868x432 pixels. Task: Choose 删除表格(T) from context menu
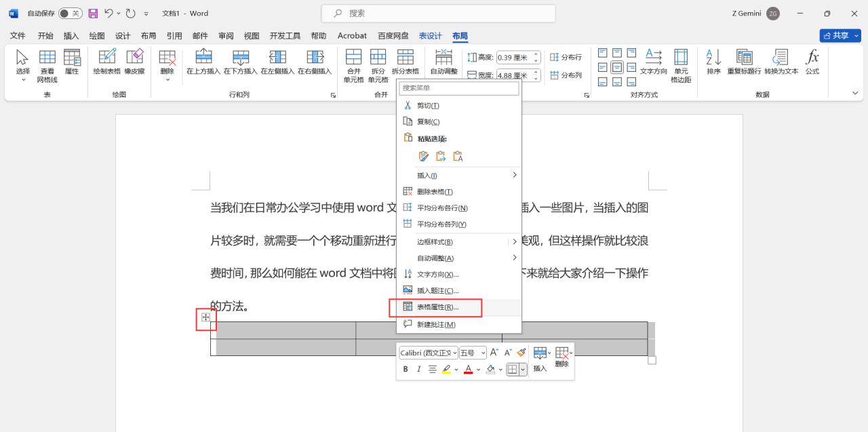point(459,192)
